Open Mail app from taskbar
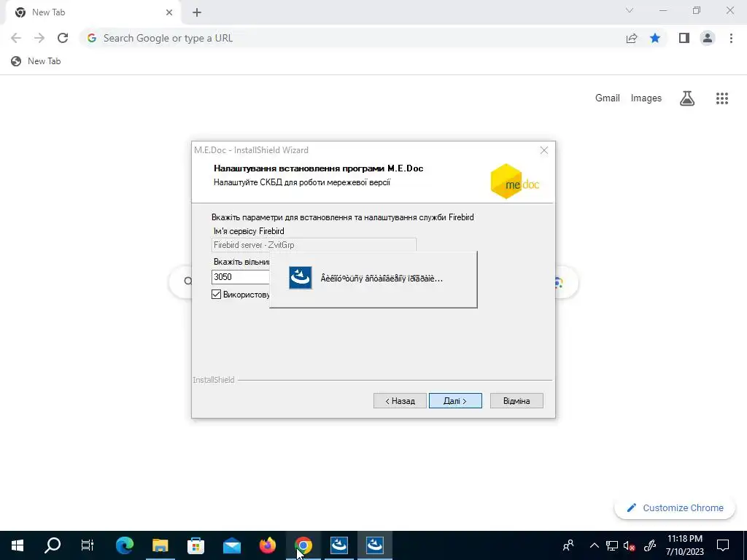Screen dimensions: 747x560 pyautogui.click(x=231, y=545)
